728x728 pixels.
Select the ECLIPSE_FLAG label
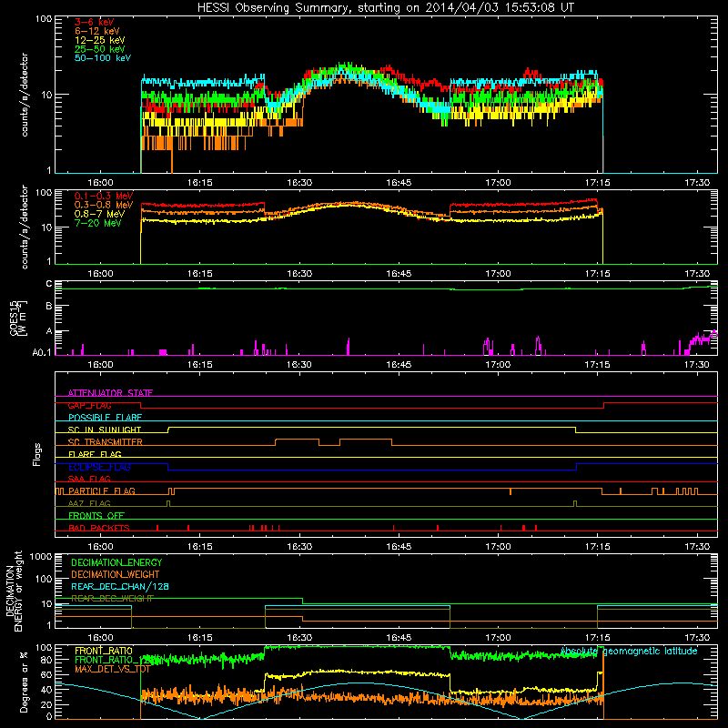coord(99,467)
